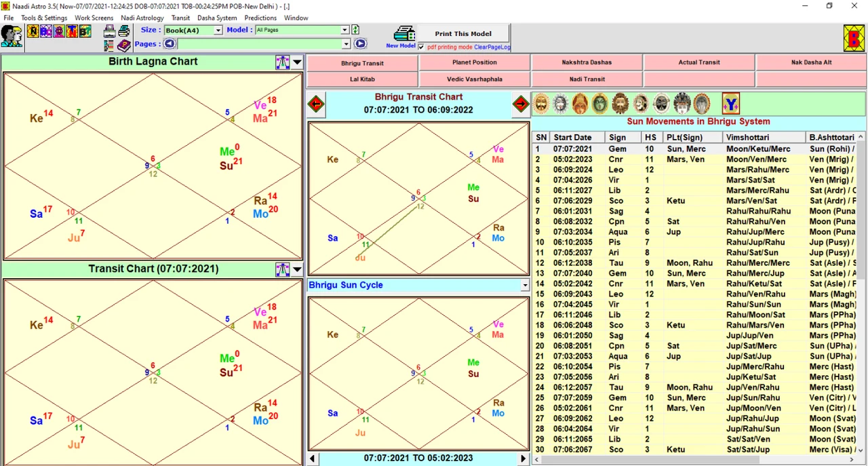Screen dimensions: 868x466
Task: Open the Dasha System menu
Action: click(x=217, y=18)
